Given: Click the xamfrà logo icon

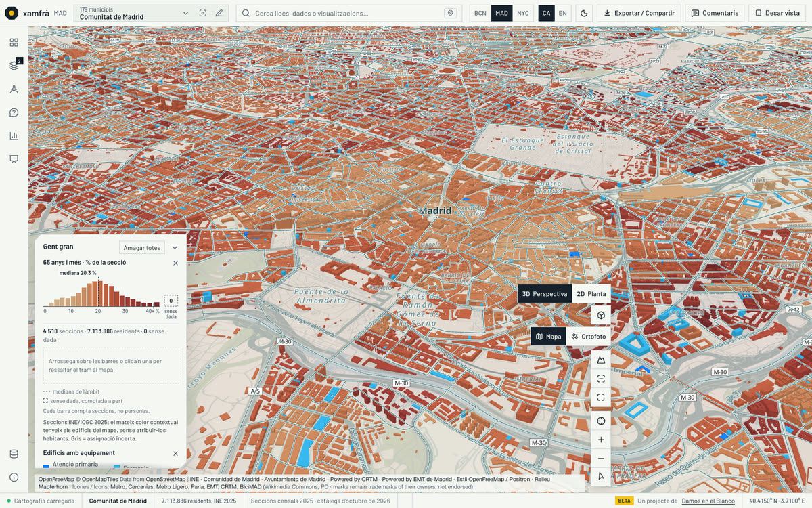Looking at the screenshot, I should tap(12, 13).
